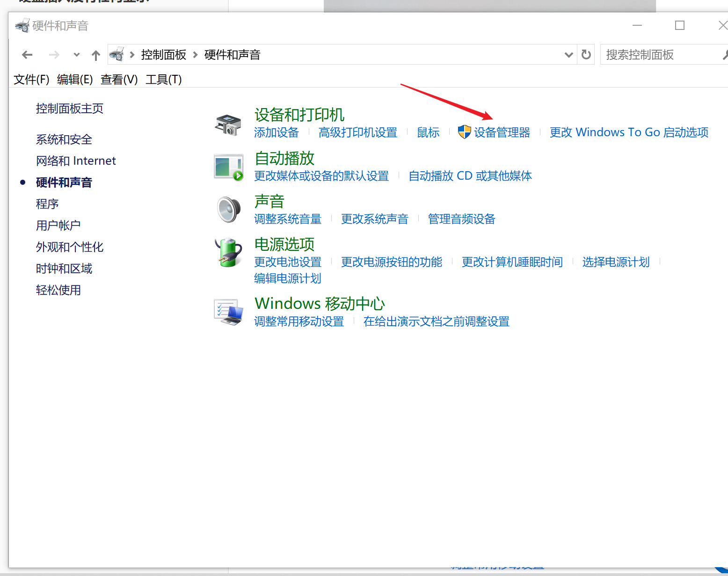Open the 鼠标 settings link

coord(429,132)
